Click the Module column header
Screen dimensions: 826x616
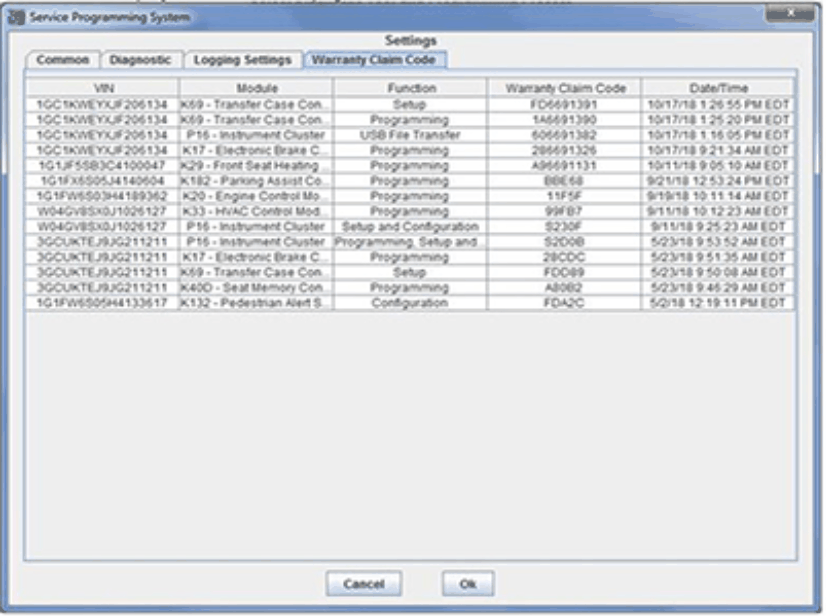point(256,89)
